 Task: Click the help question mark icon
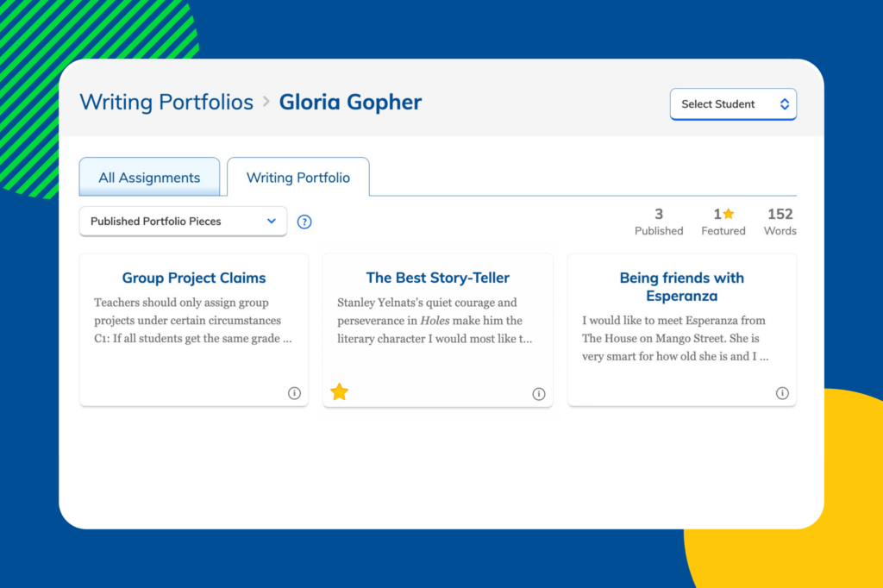tap(304, 222)
